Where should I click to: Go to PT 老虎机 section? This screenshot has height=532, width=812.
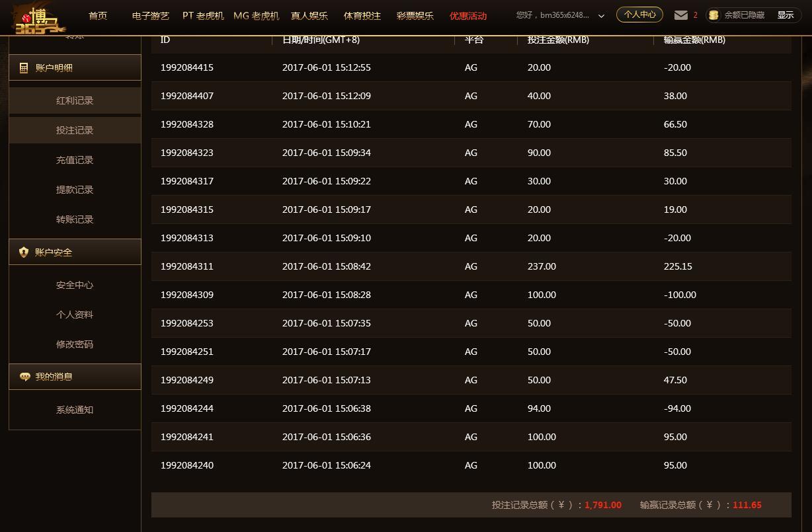point(203,15)
